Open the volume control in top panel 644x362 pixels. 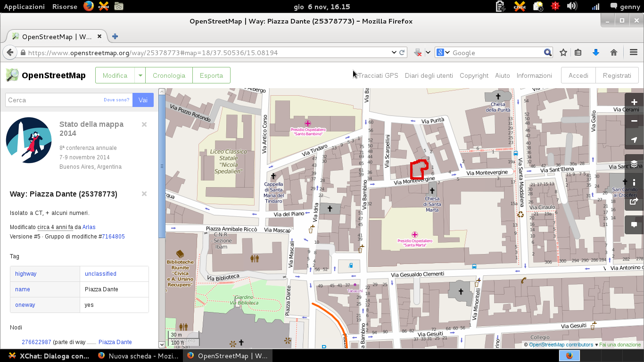tap(572, 6)
